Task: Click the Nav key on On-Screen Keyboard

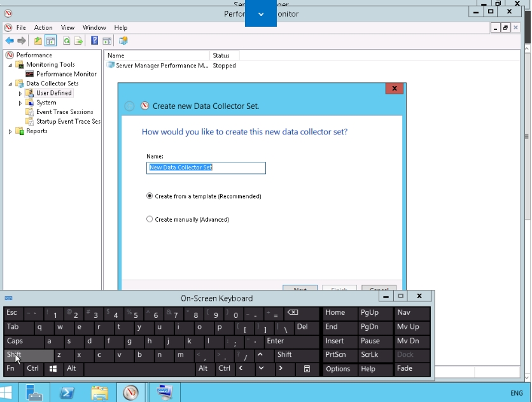Action: (x=412, y=313)
